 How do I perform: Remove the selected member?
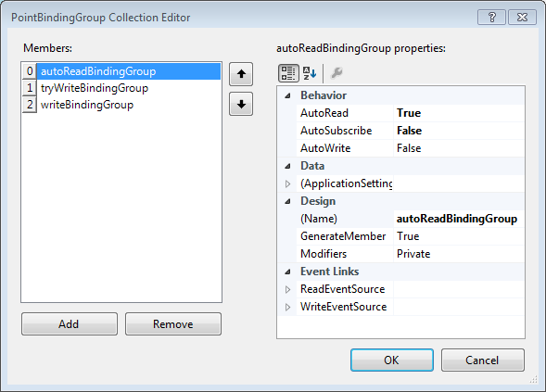(173, 324)
